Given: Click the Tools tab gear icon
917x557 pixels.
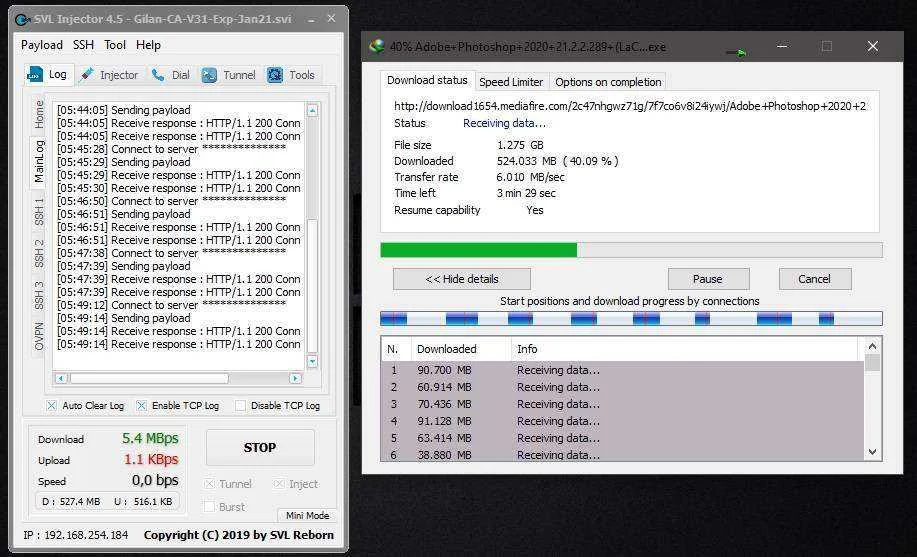Looking at the screenshot, I should [275, 75].
